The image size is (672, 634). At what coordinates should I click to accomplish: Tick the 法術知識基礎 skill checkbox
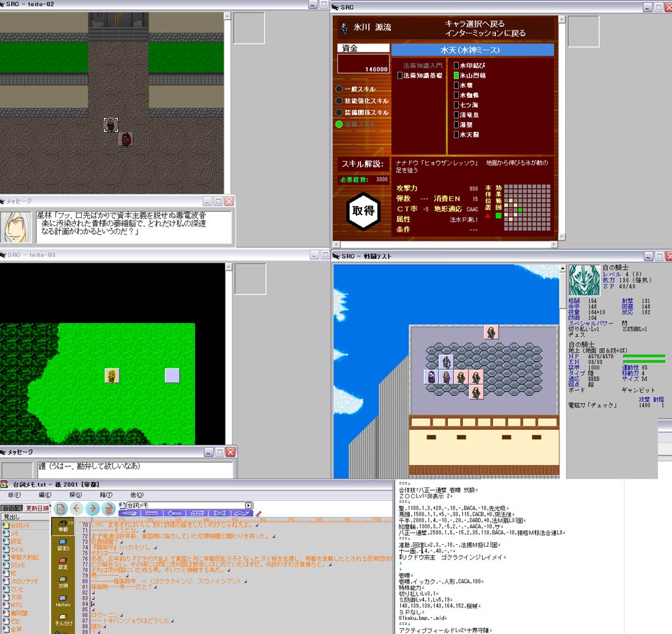coord(400,75)
